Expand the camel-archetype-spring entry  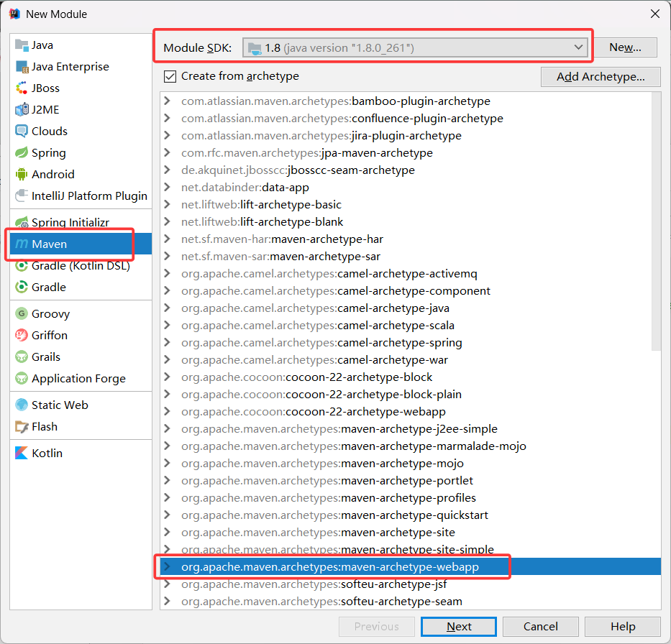coord(168,343)
